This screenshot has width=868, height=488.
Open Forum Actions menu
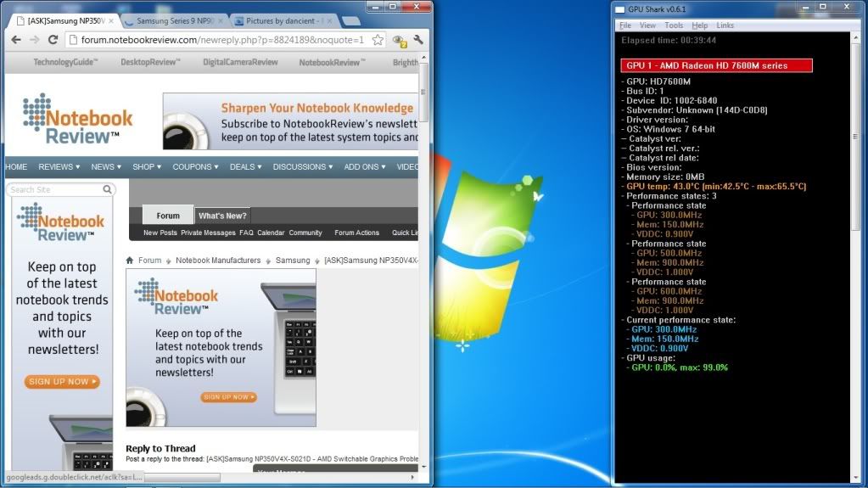click(356, 233)
